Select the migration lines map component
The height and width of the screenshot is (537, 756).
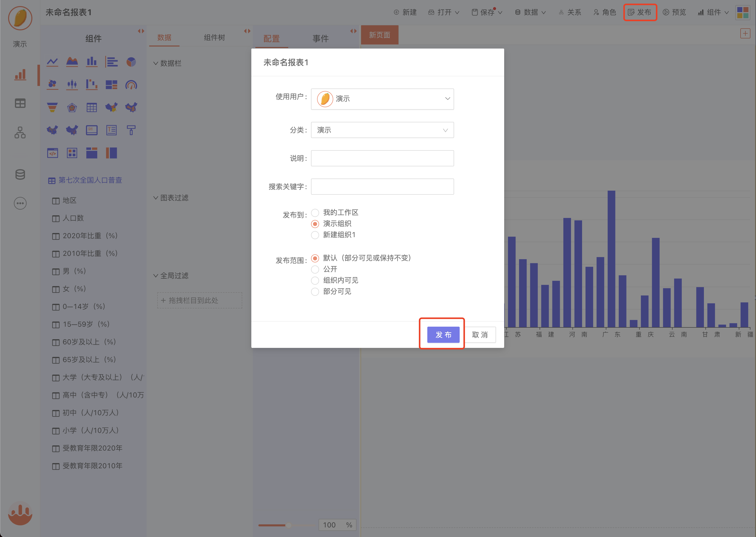[x=52, y=130]
